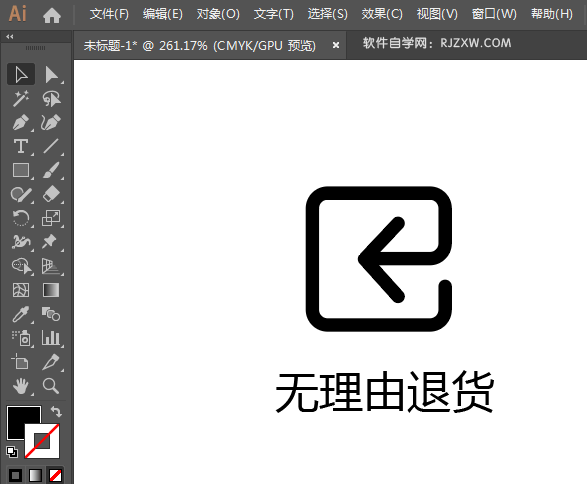
Task: Select the Eraser tool
Action: [x=51, y=194]
